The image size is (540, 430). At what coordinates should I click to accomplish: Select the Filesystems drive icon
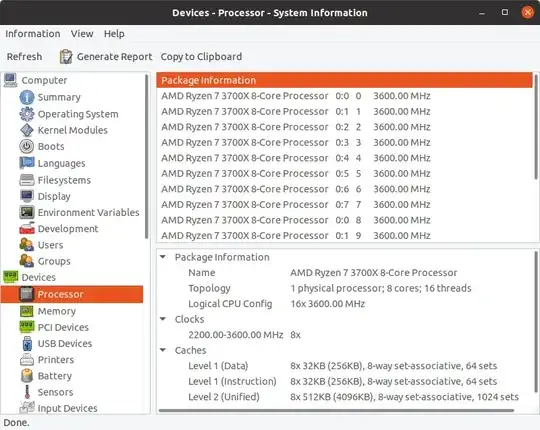pyautogui.click(x=27, y=180)
